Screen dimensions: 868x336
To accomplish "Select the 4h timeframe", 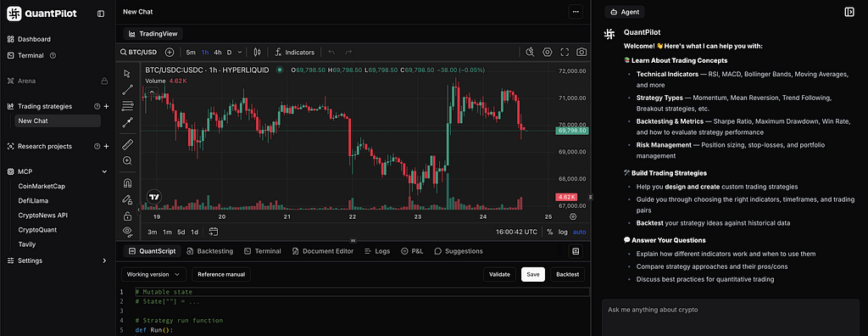I will click(x=218, y=52).
